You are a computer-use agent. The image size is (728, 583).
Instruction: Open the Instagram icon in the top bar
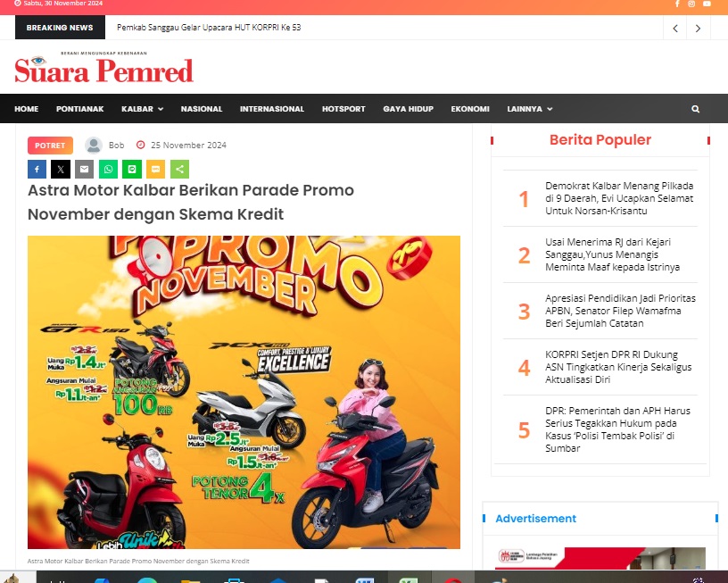[x=691, y=4]
